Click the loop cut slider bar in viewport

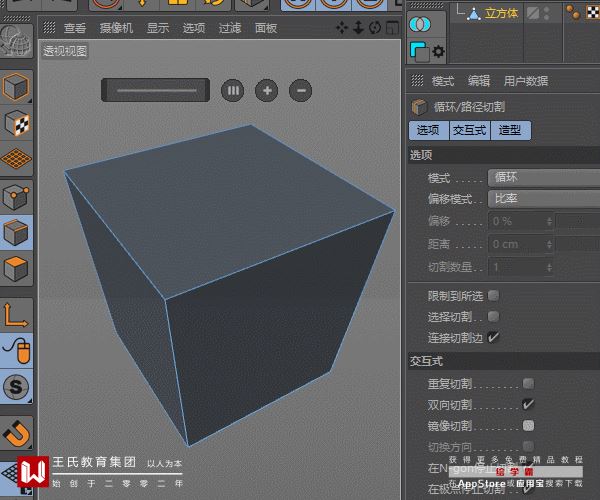pos(156,90)
